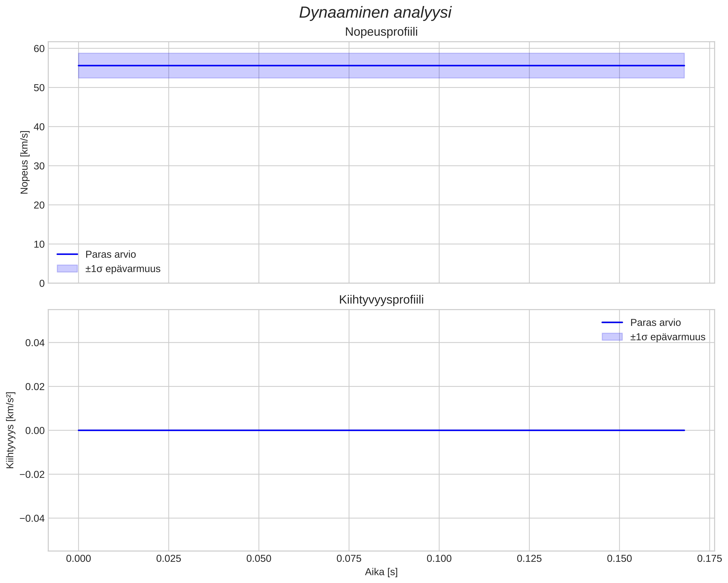Click the 'Kiihtyvyysprofiili' subplot title
The height and width of the screenshot is (583, 728).
coord(381,300)
